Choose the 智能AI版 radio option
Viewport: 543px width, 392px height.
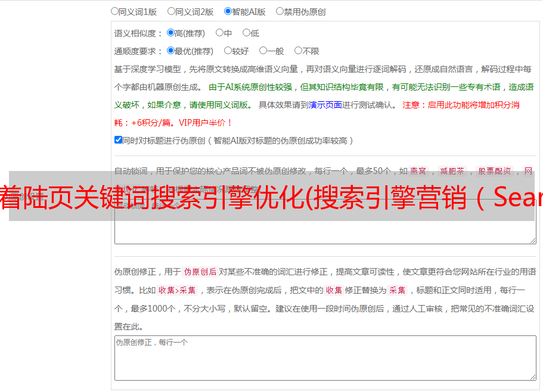tap(228, 11)
